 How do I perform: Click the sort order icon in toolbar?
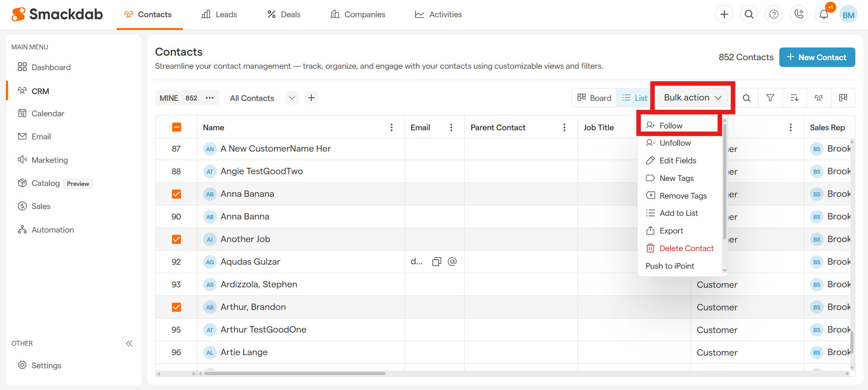pyautogui.click(x=794, y=98)
